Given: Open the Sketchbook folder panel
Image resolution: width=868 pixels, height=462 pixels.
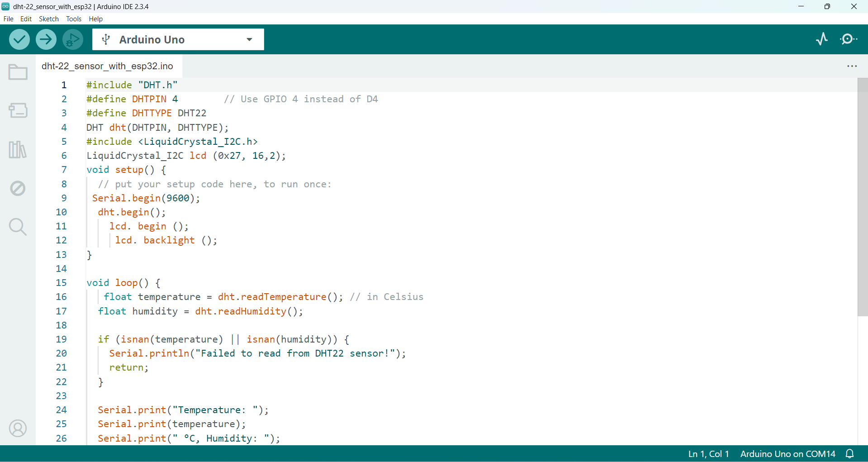Looking at the screenshot, I should (x=18, y=72).
